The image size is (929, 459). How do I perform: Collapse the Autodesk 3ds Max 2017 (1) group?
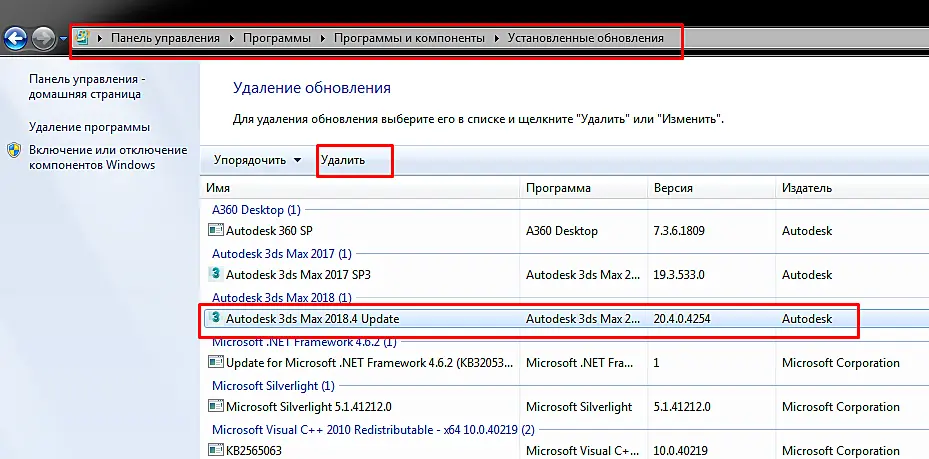(282, 253)
